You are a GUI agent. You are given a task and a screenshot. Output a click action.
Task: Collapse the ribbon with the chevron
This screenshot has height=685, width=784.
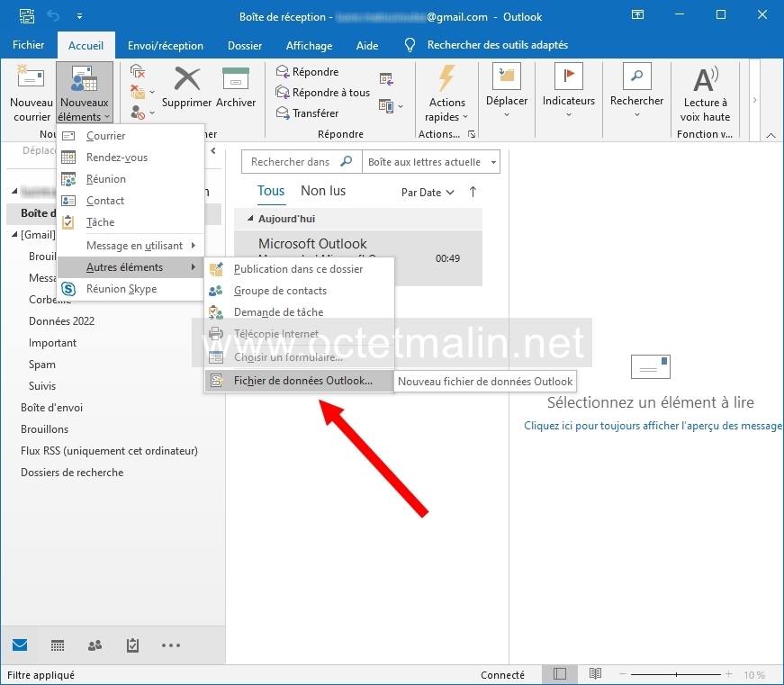[x=771, y=135]
